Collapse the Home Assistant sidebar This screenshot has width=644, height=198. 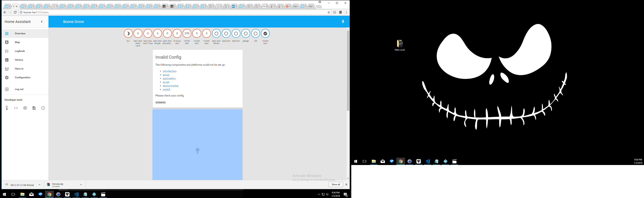(42, 22)
